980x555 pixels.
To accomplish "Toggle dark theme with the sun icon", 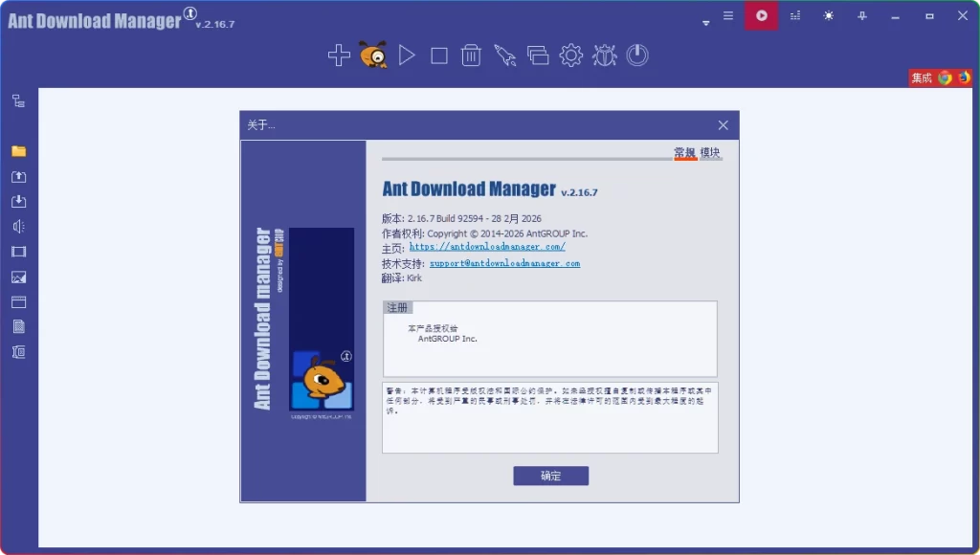I will (x=829, y=14).
